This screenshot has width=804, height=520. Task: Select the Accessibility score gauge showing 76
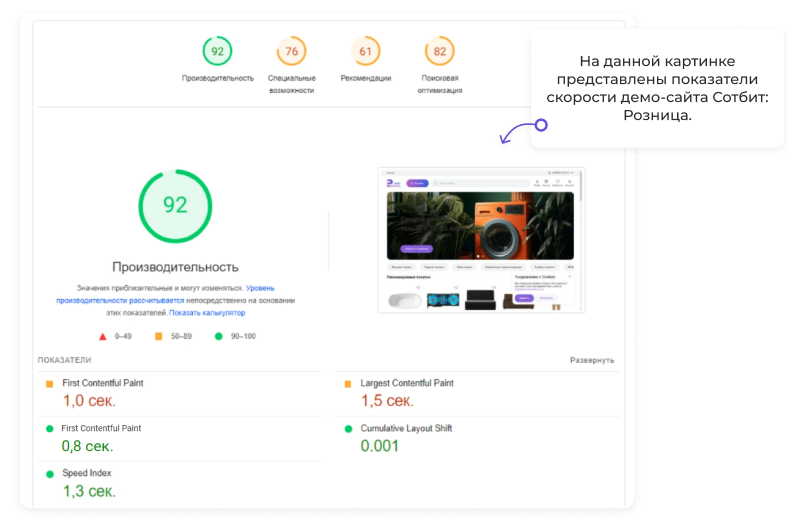291,51
